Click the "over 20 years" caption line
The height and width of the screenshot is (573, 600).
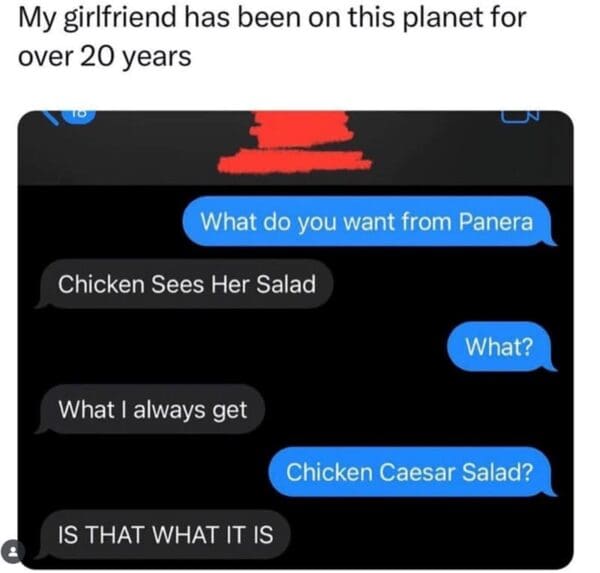click(x=105, y=56)
